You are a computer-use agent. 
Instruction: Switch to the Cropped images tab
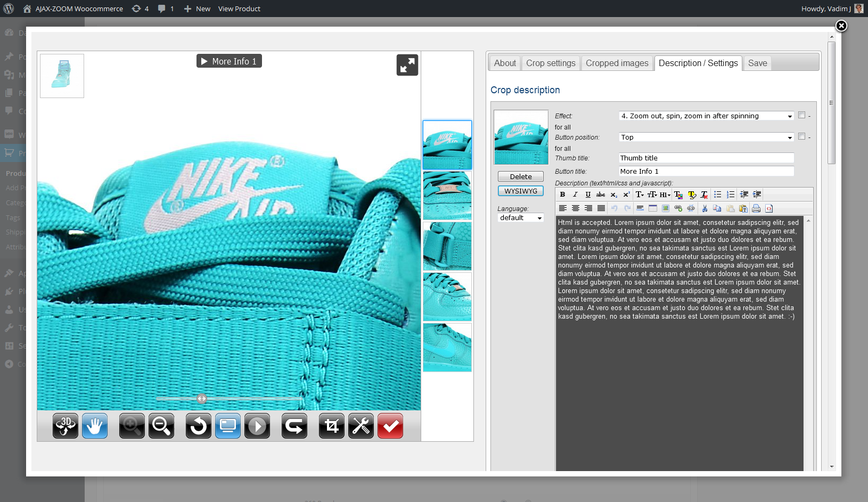click(x=617, y=63)
